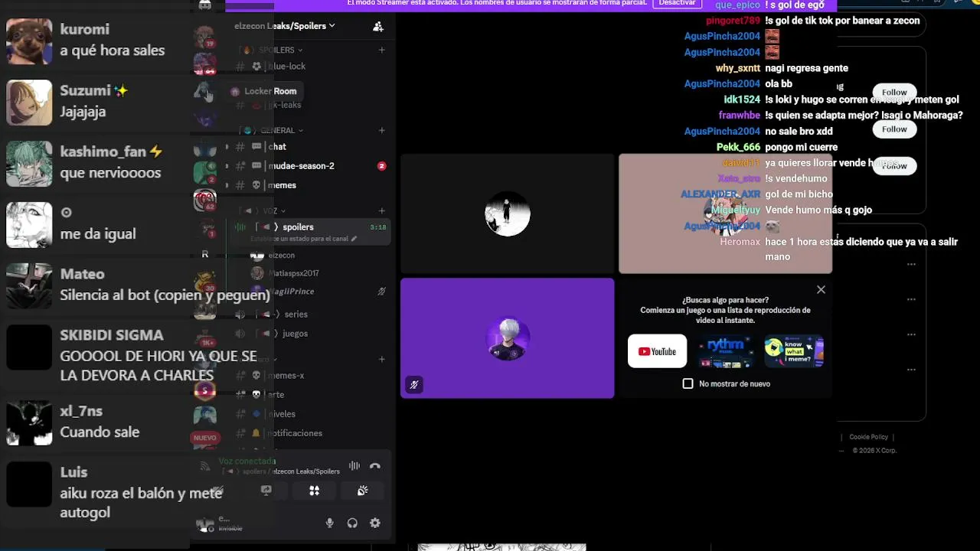Image resolution: width=980 pixels, height=551 pixels.
Task: Edit the channel status with the pencil icon
Action: (x=354, y=239)
